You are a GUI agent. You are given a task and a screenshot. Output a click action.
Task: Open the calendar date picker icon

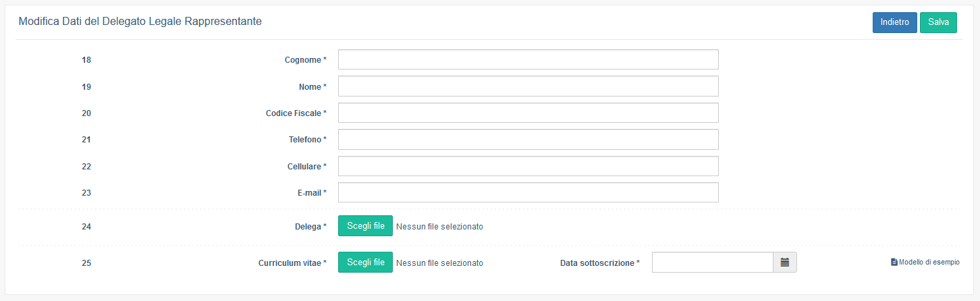[785, 263]
